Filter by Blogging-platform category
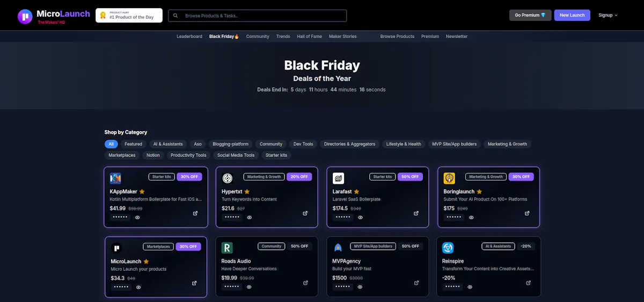 [x=231, y=144]
